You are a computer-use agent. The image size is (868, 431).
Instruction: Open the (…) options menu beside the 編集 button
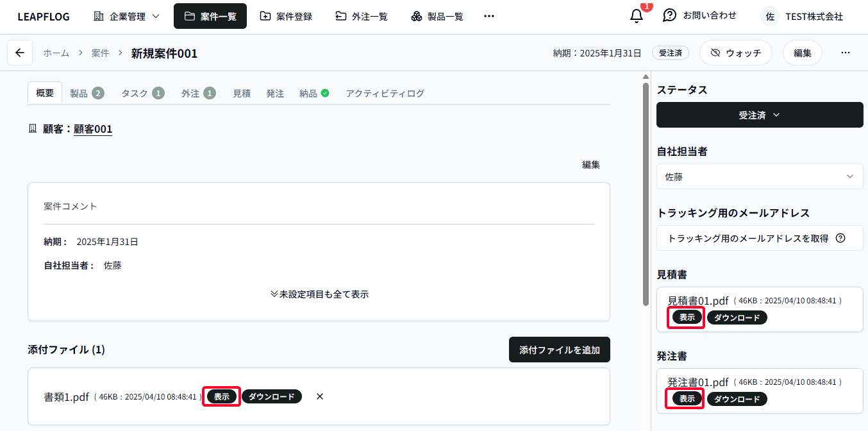pos(845,53)
